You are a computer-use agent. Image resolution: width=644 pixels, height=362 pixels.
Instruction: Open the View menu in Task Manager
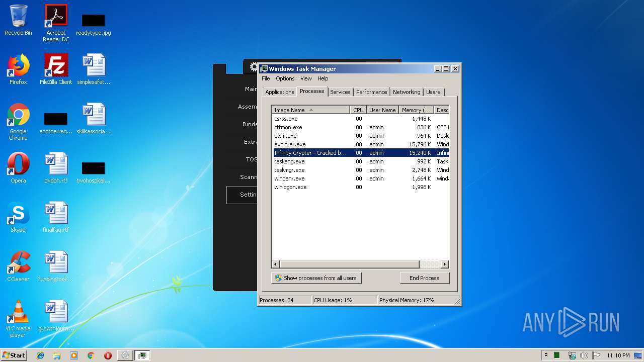coord(306,78)
